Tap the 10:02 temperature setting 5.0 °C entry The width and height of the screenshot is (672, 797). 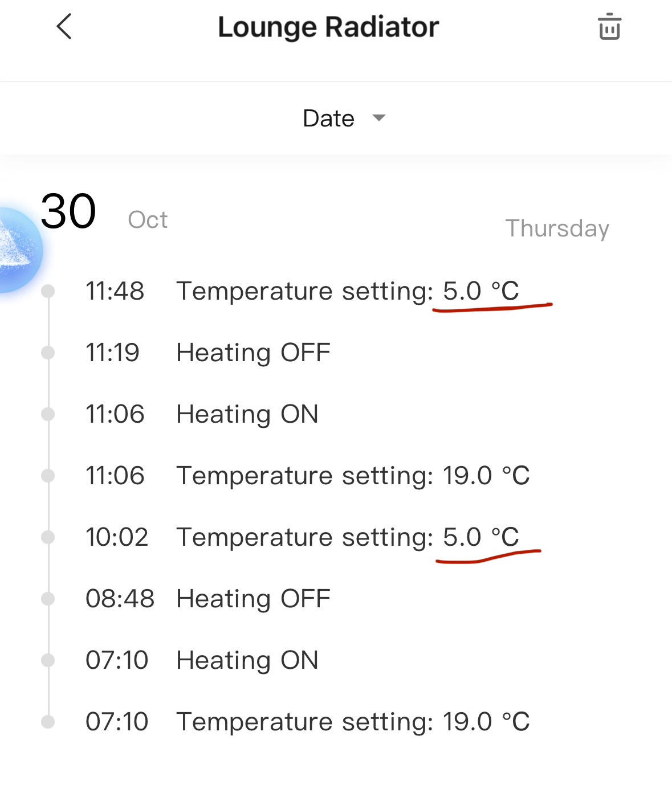point(348,537)
